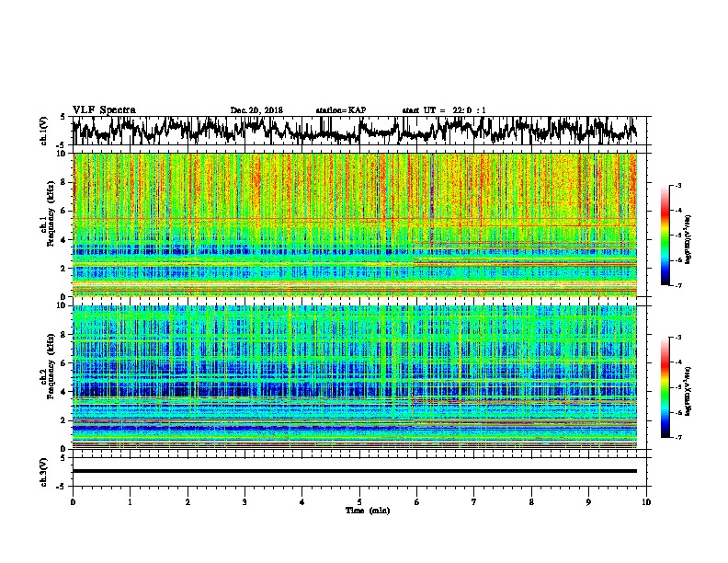Viewport: 728px width, 563px height.
Task: Click the "station=KAP" header label
Action: pos(341,110)
